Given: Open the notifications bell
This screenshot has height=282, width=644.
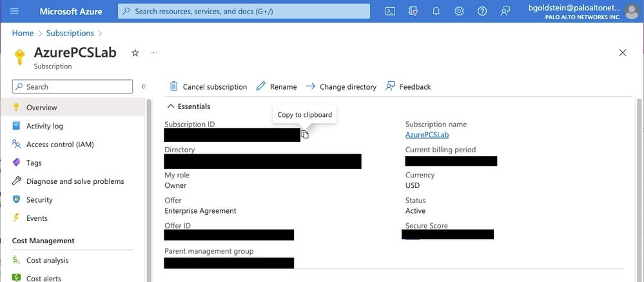Looking at the screenshot, I should 436,11.
